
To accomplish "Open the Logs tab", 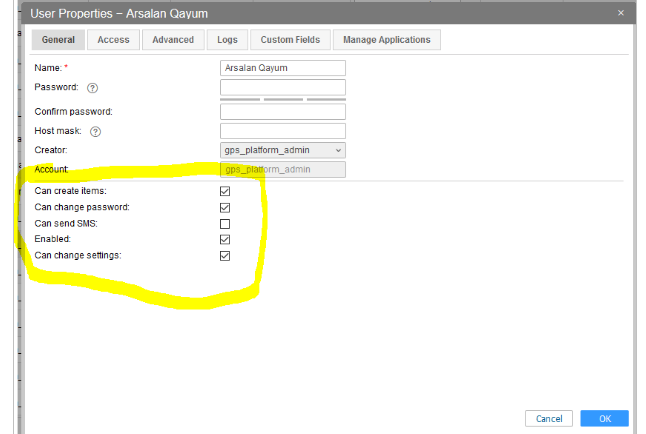I will pyautogui.click(x=227, y=40).
